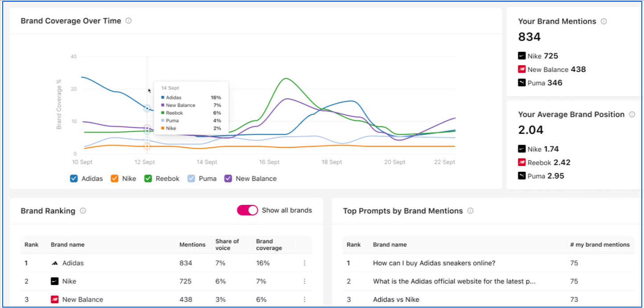
Task: Open the three-dot menu for the Adidas row
Action: [x=304, y=263]
